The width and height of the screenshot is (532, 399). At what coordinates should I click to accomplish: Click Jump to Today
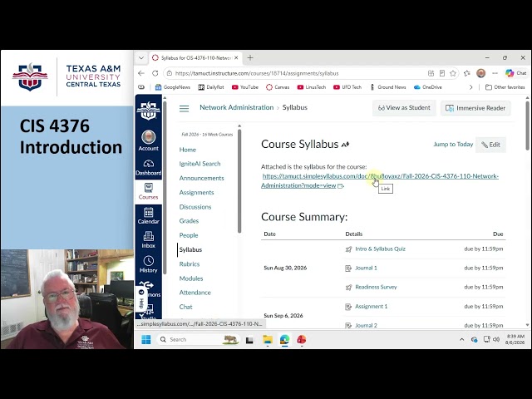click(453, 144)
